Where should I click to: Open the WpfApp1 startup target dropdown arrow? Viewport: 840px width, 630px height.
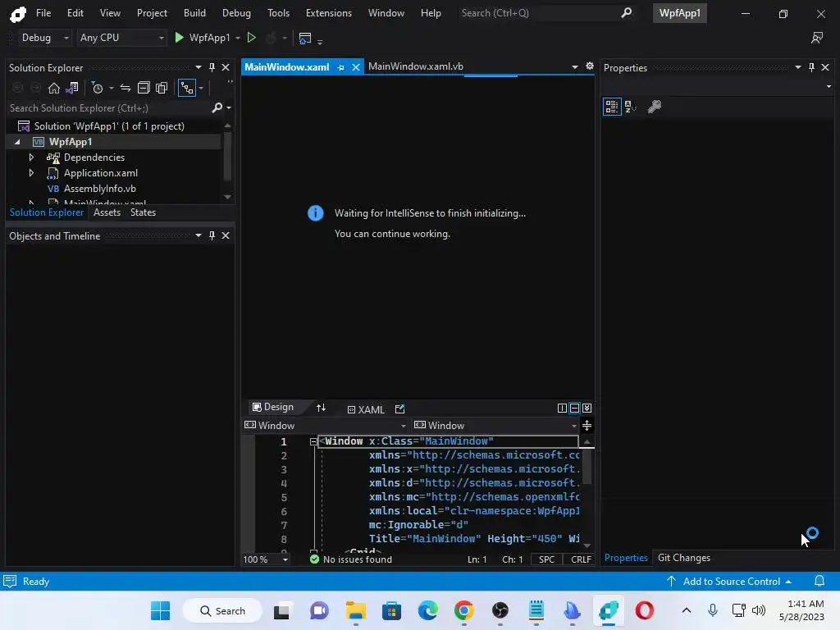pyautogui.click(x=238, y=38)
